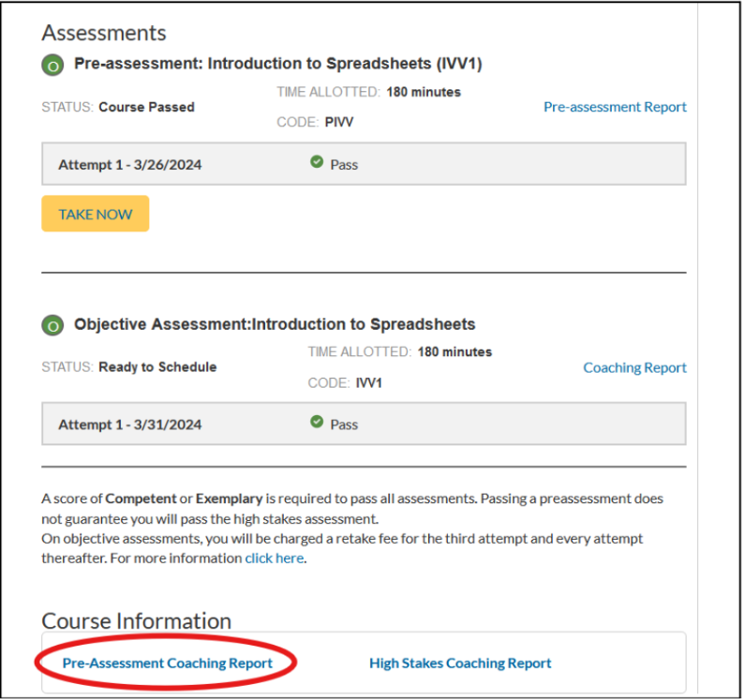
Task: Open the Coaching Report link
Action: 634,368
